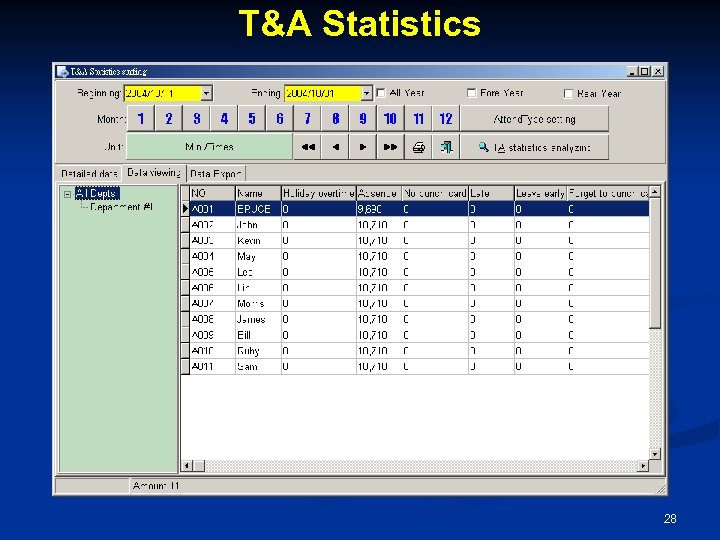Select month 8 button

click(x=336, y=119)
